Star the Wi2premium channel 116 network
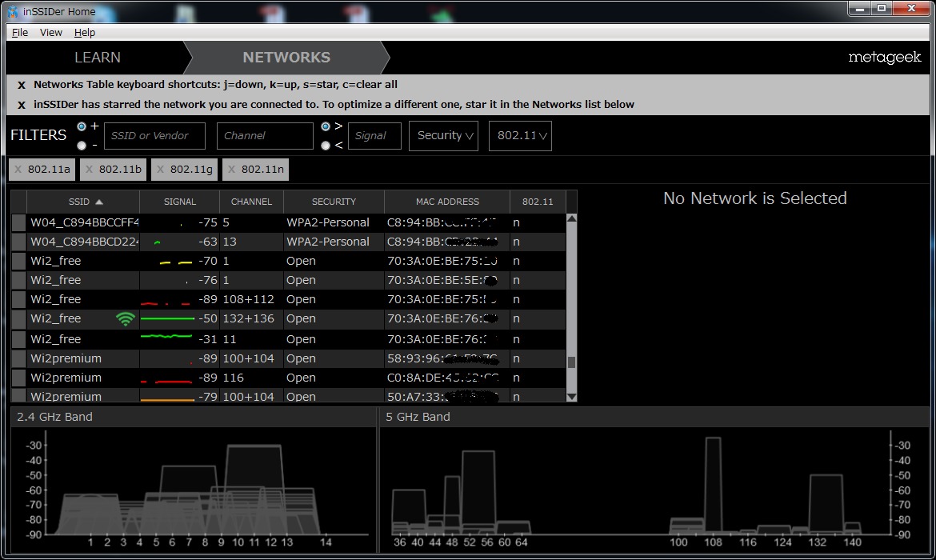Viewport: 936px width, 560px height. (19, 378)
